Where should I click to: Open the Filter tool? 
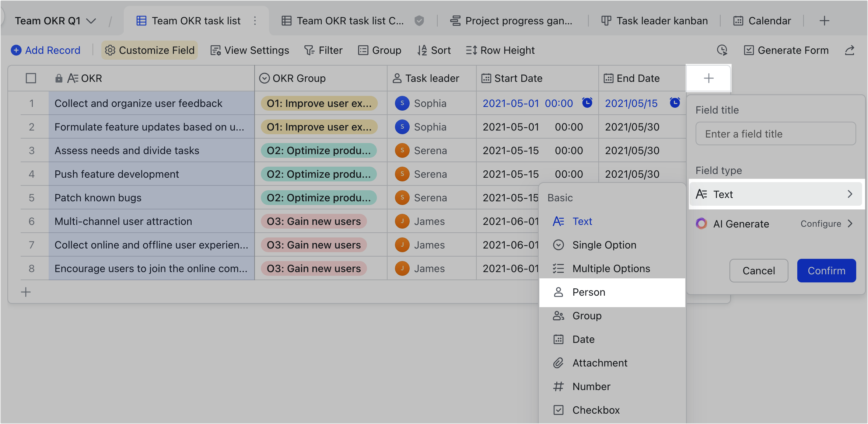323,50
